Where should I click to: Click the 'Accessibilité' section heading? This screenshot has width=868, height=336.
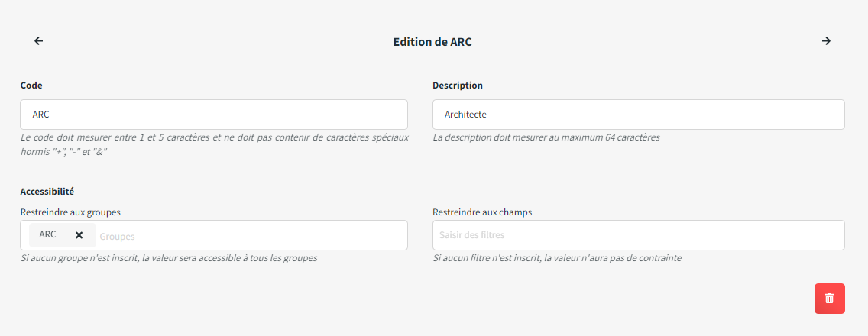click(x=47, y=191)
